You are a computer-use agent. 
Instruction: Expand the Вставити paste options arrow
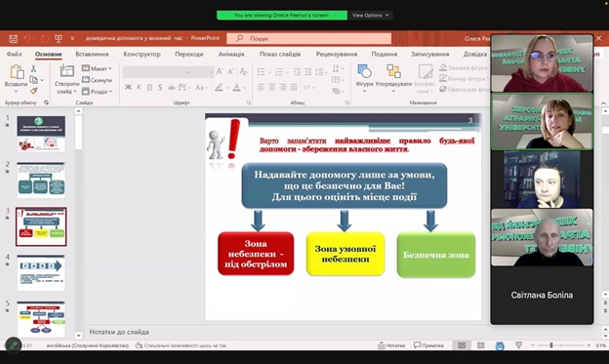click(16, 92)
